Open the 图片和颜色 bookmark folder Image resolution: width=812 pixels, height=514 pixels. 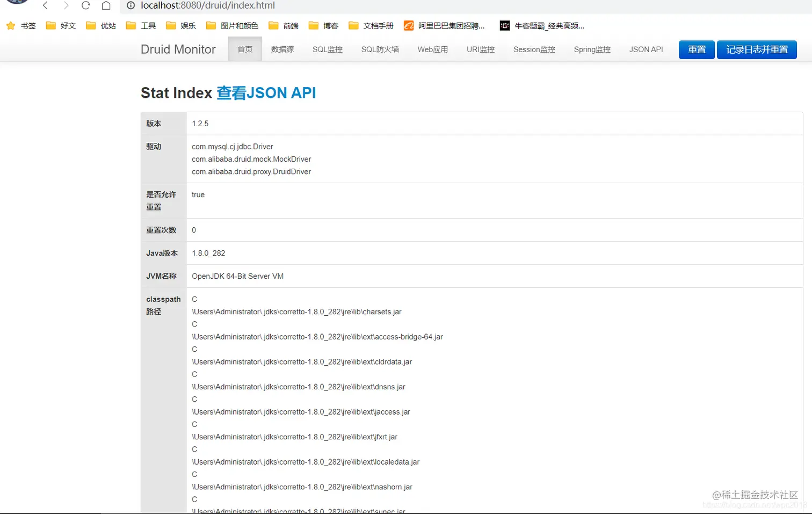[232, 26]
